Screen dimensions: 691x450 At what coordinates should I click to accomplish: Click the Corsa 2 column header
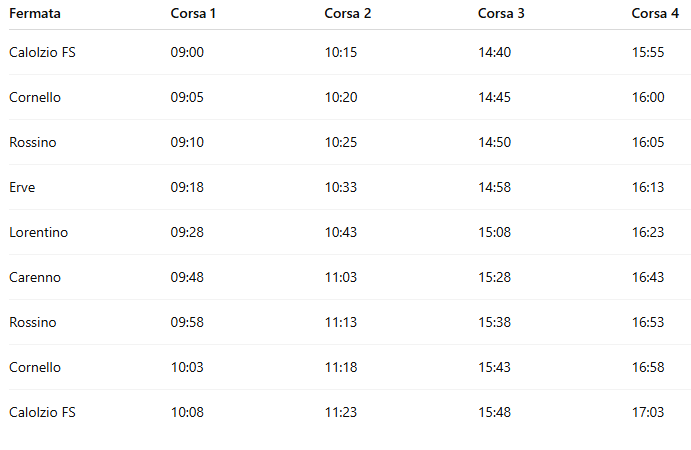click(x=348, y=13)
